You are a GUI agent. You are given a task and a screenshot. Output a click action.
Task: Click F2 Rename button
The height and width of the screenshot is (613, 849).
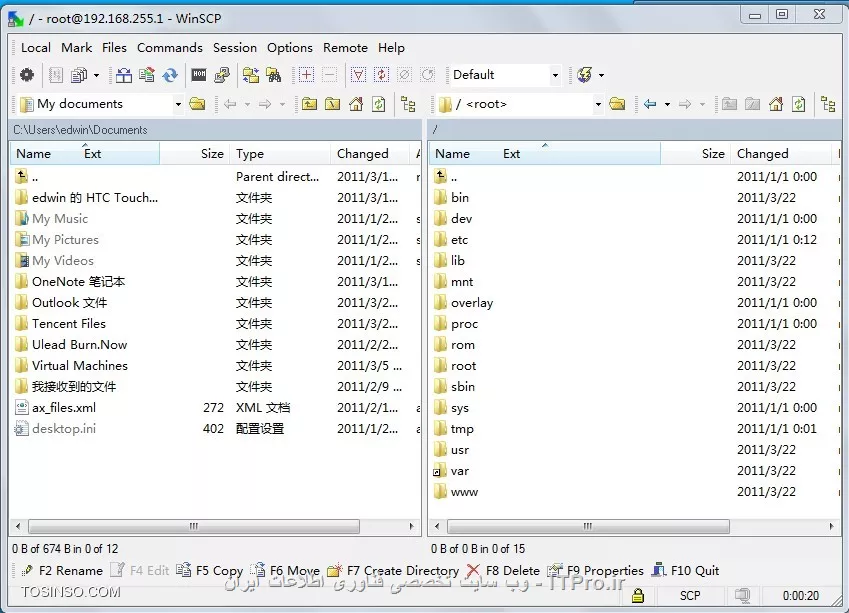coord(62,570)
